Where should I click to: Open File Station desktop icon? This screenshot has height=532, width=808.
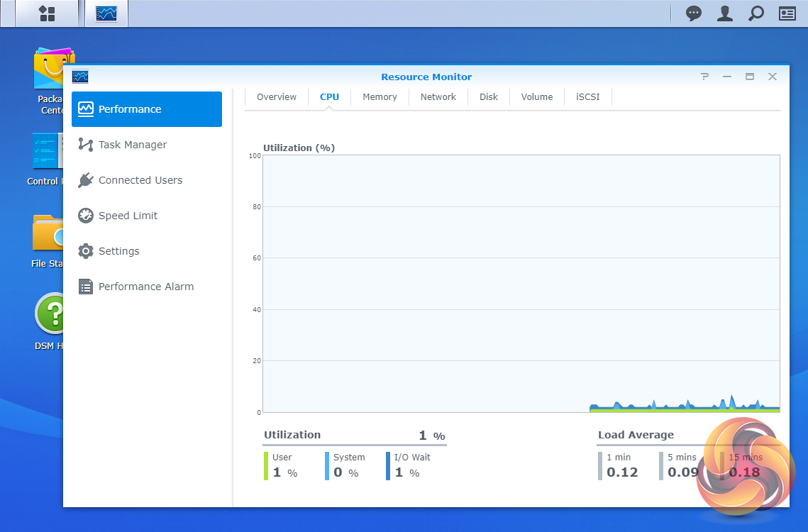47,234
